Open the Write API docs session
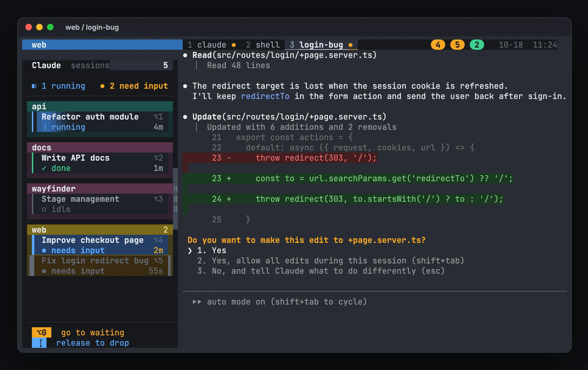 coord(100,163)
